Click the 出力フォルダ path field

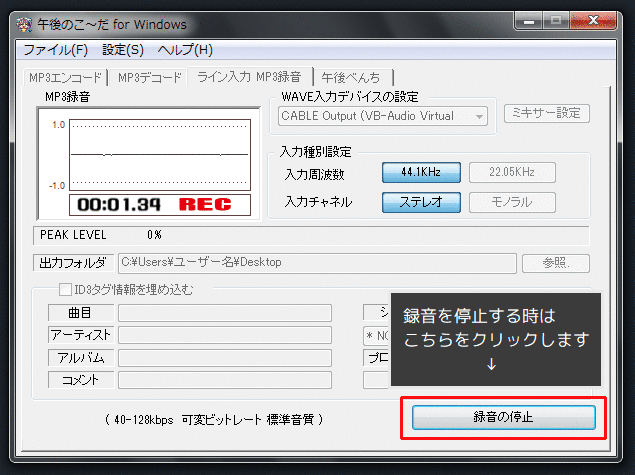point(316,263)
